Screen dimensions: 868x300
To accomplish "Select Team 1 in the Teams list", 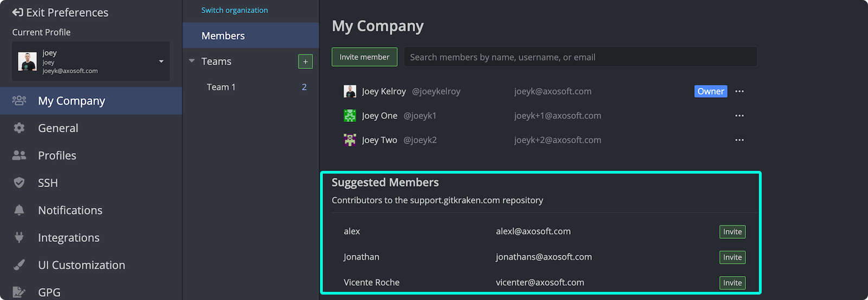I will (x=221, y=87).
